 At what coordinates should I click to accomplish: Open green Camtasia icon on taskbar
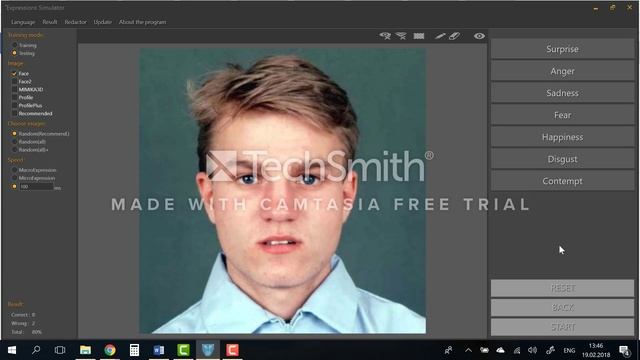coord(183,350)
